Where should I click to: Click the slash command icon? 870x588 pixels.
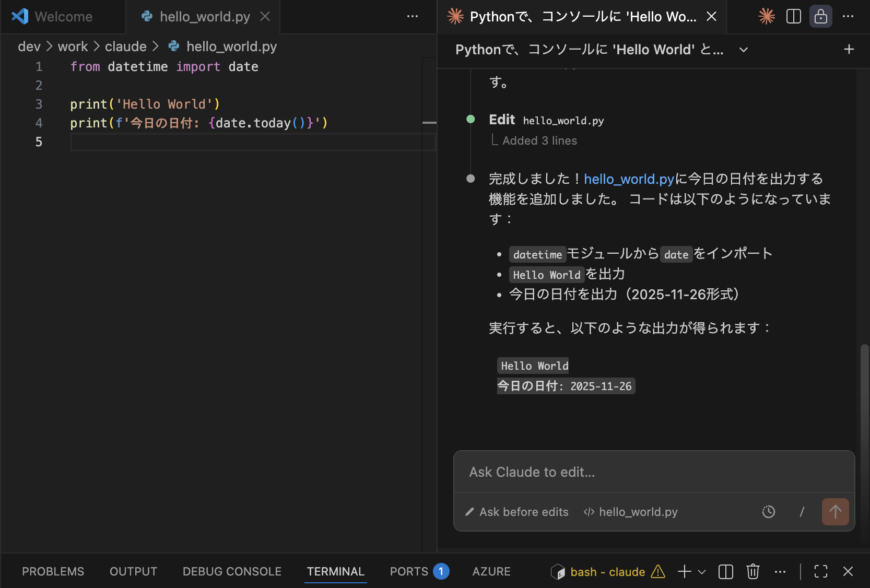point(802,512)
